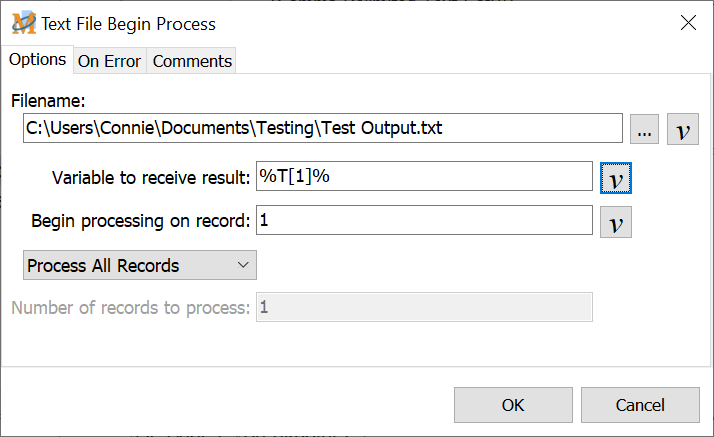This screenshot has width=714, height=437.
Task: Close the Text File Begin Process dialog
Action: point(688,23)
